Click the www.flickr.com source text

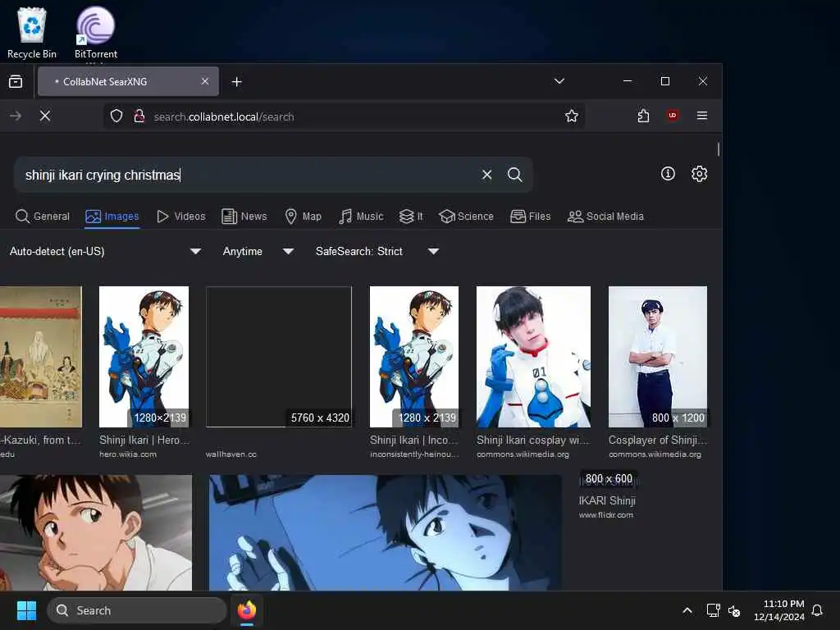(x=606, y=515)
